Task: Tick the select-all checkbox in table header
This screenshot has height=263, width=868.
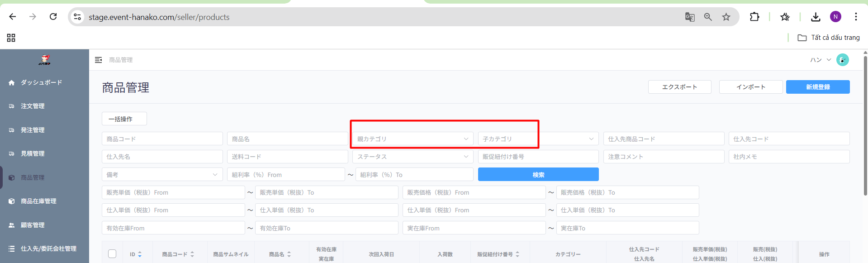Action: click(x=112, y=254)
